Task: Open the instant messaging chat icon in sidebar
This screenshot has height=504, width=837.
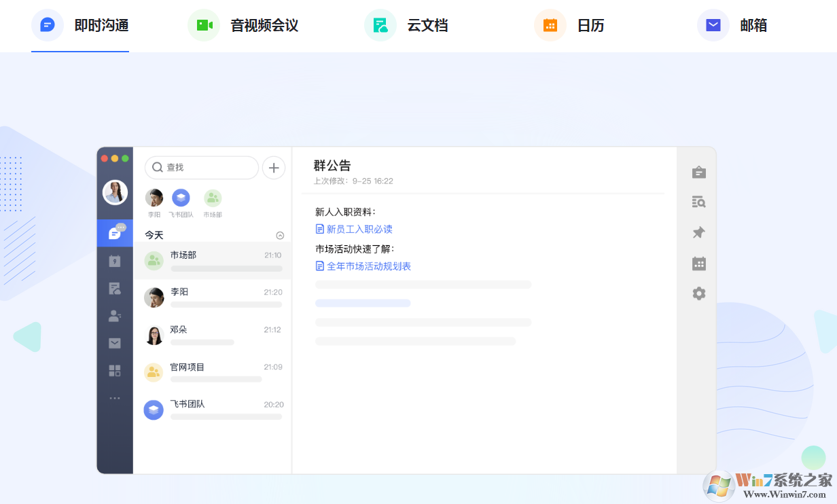Action: coord(115,233)
